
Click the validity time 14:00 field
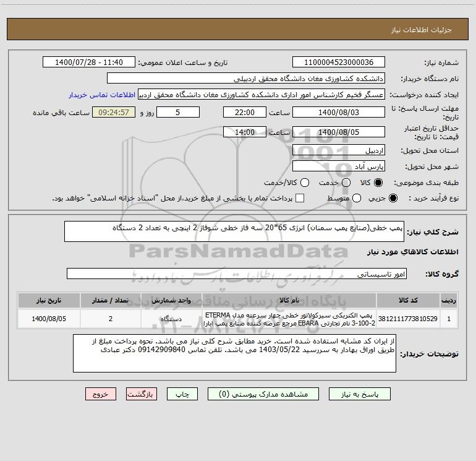tap(245, 132)
